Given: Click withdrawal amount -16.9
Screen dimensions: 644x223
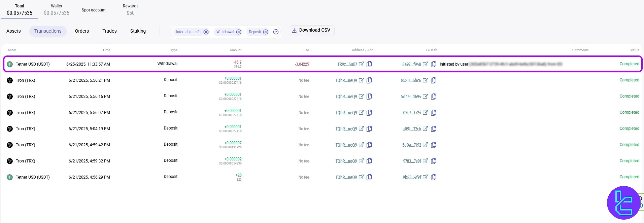Looking at the screenshot, I should [x=238, y=62].
